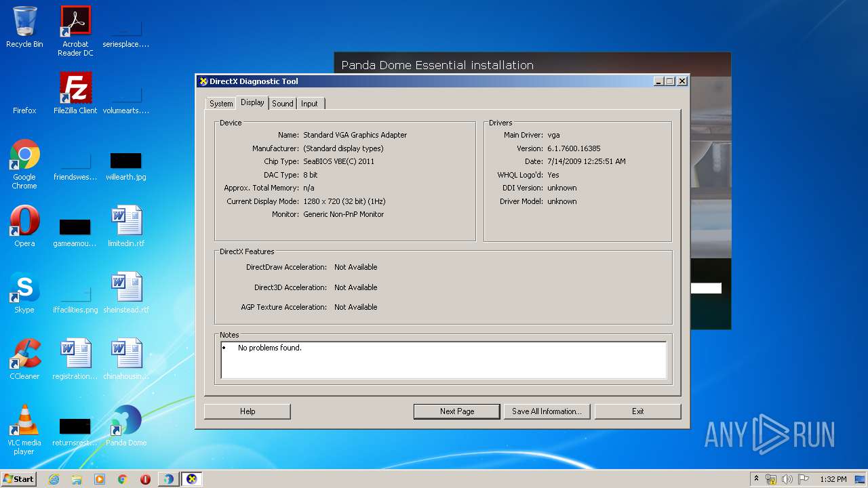Click the DirectX Diagnostic taskbar item
The height and width of the screenshot is (488, 868).
coord(192,479)
